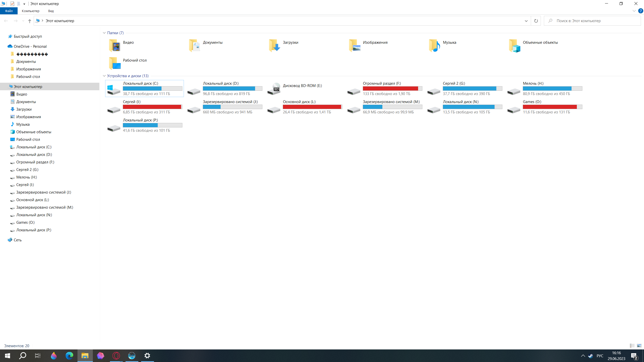Open Settings gear in taskbar
Image resolution: width=644 pixels, height=362 pixels.
tap(147, 355)
